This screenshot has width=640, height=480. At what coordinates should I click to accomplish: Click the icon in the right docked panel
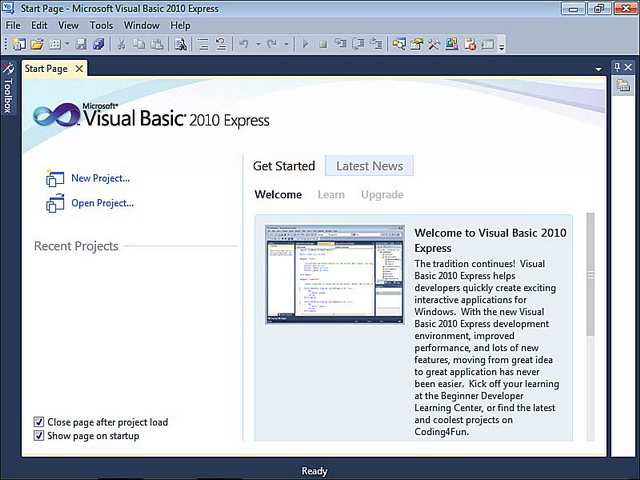coord(623,85)
